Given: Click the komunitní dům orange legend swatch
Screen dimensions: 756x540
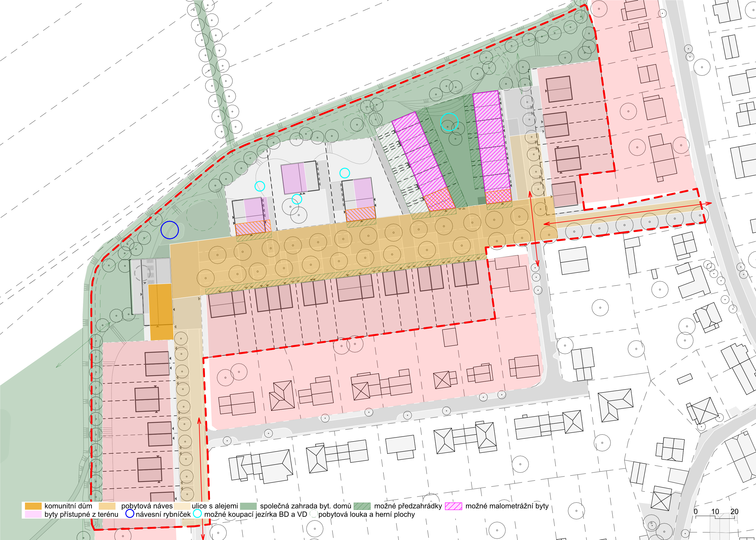Looking at the screenshot, I should point(33,506).
